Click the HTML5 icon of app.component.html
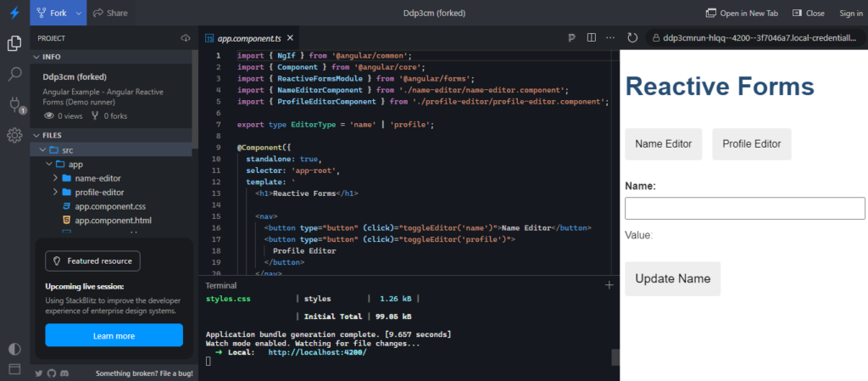Image resolution: width=868 pixels, height=381 pixels. [x=66, y=221]
